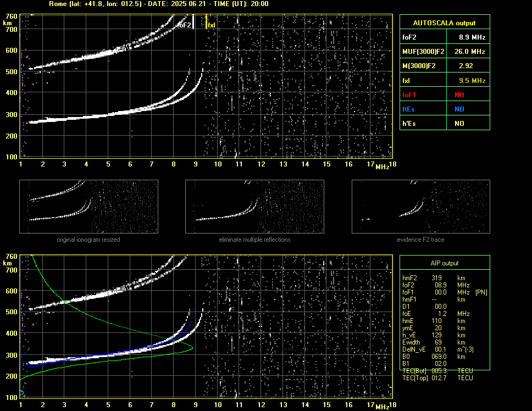
Task: Select the Ewidth 69 km row
Action: 434,342
